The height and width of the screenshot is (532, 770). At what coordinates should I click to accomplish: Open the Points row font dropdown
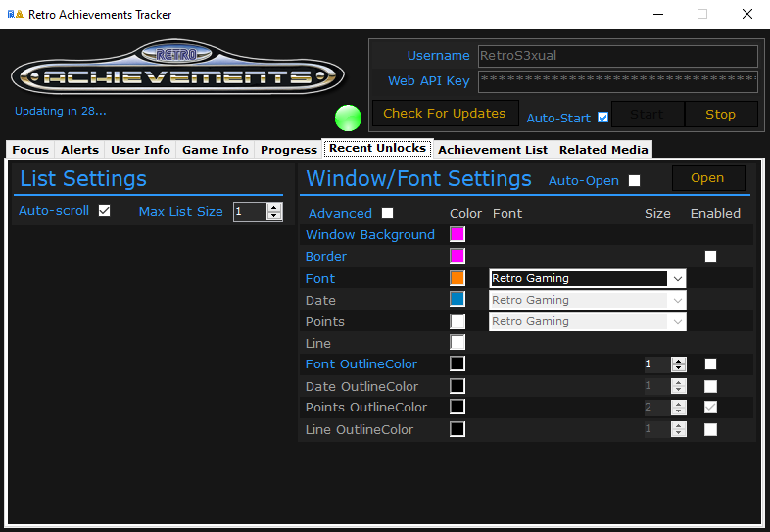pos(678,321)
